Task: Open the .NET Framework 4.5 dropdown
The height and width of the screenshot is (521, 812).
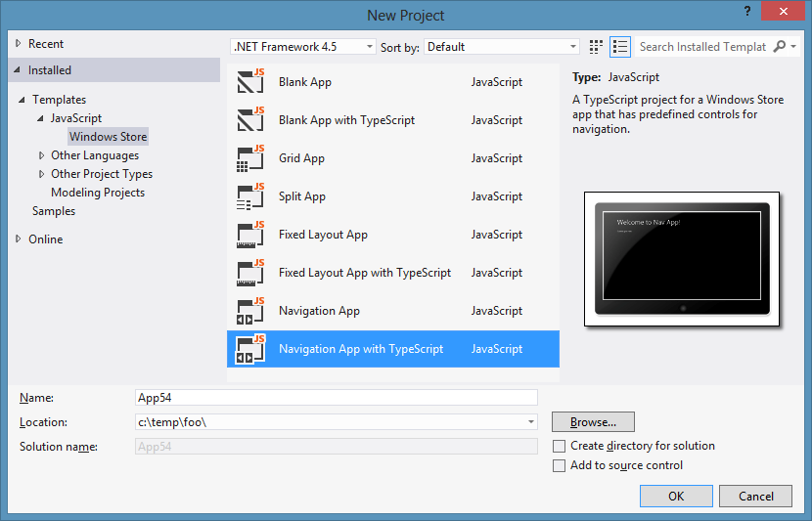Action: point(303,47)
